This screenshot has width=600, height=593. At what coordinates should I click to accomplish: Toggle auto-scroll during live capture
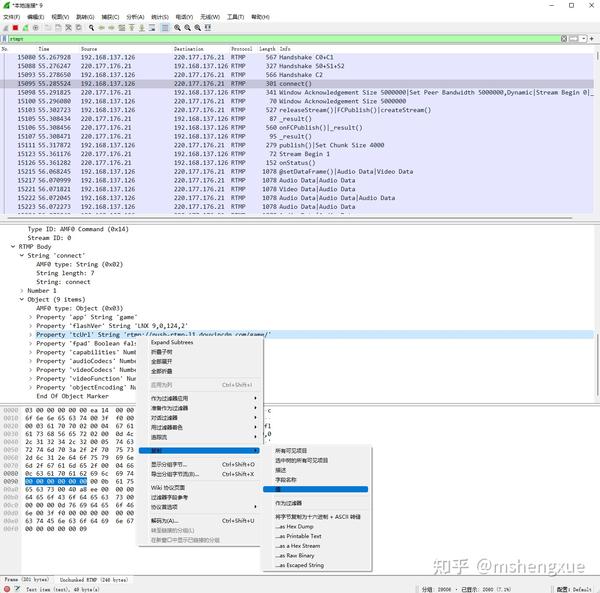[152, 28]
